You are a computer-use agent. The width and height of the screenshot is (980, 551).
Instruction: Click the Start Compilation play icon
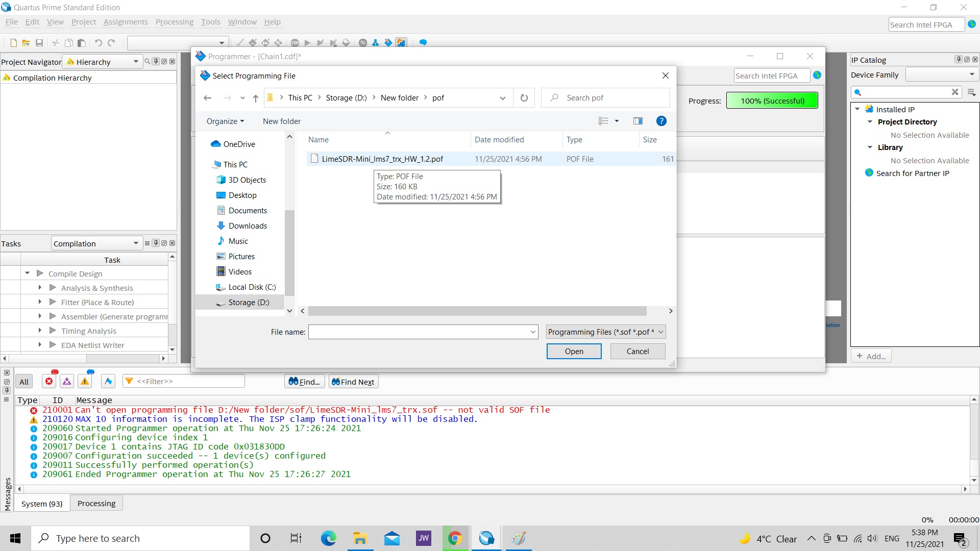coord(307,43)
